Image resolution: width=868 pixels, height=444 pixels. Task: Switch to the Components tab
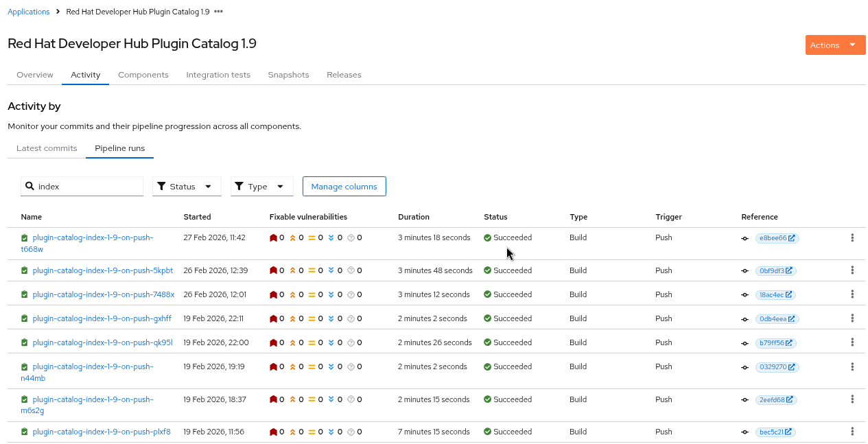143,75
